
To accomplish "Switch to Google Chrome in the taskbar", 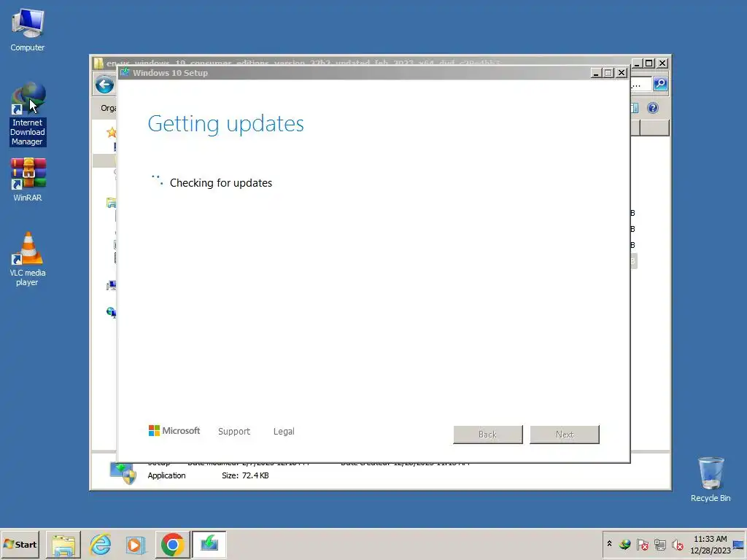I will pos(172,544).
